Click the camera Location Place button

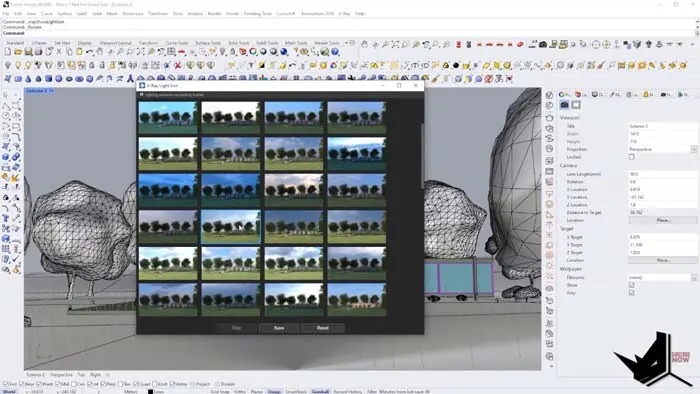(x=663, y=220)
